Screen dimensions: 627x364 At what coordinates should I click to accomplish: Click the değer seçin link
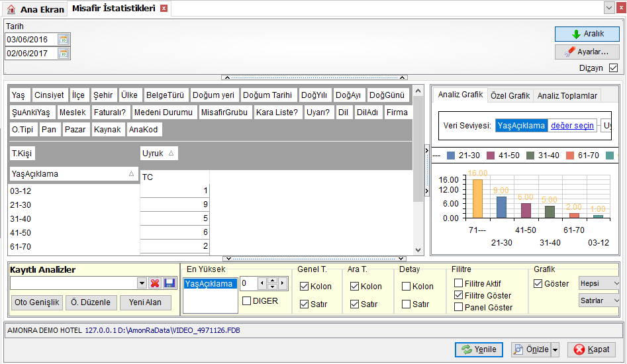click(572, 126)
